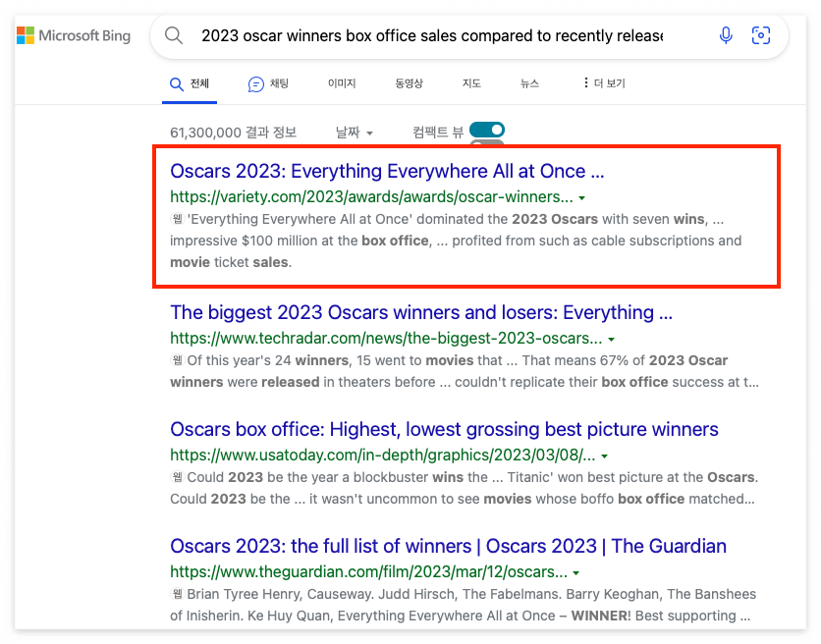This screenshot has width=821, height=644.
Task: Open Oscars box office: Highest, lowest grossing link
Action: click(444, 429)
